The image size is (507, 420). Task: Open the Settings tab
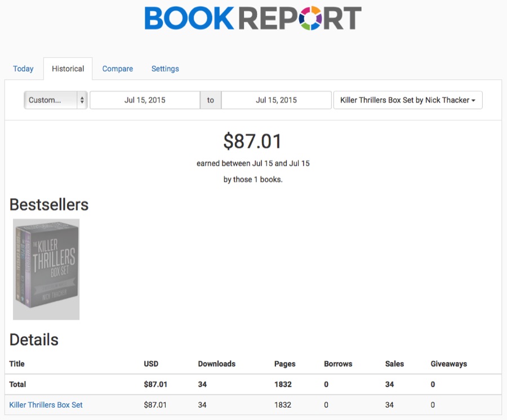point(165,69)
